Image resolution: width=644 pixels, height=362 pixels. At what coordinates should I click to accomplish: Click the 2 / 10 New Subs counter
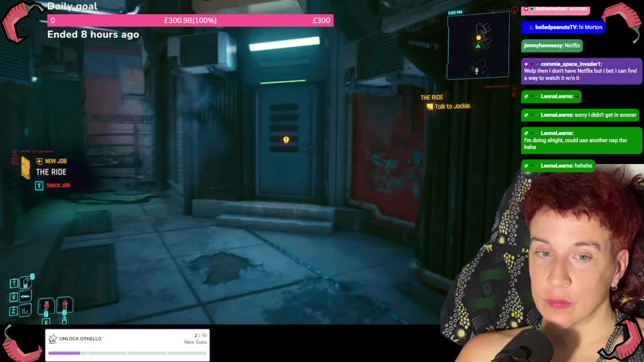pyautogui.click(x=196, y=339)
